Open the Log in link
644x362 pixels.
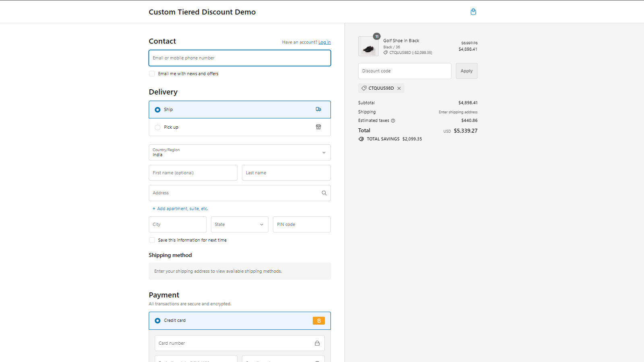pyautogui.click(x=324, y=42)
